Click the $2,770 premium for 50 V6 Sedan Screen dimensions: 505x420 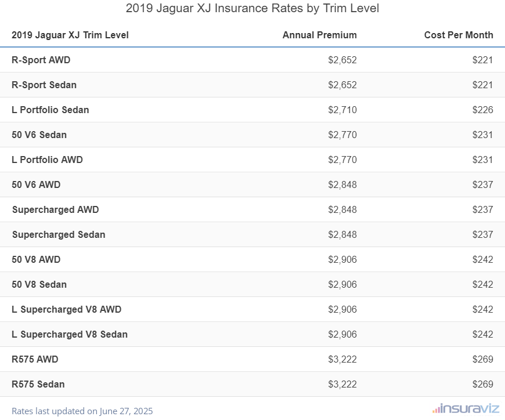342,135
